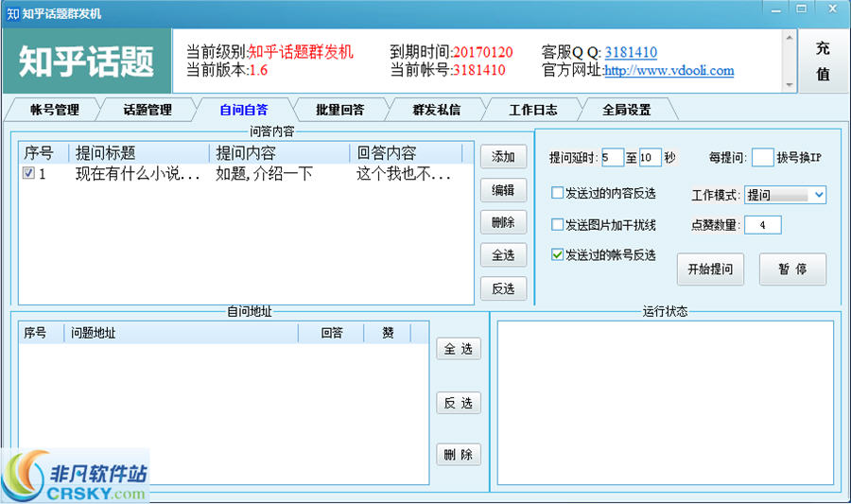Open the 批量回答 tab
Screen dimensions: 851x504
pyautogui.click(x=339, y=110)
